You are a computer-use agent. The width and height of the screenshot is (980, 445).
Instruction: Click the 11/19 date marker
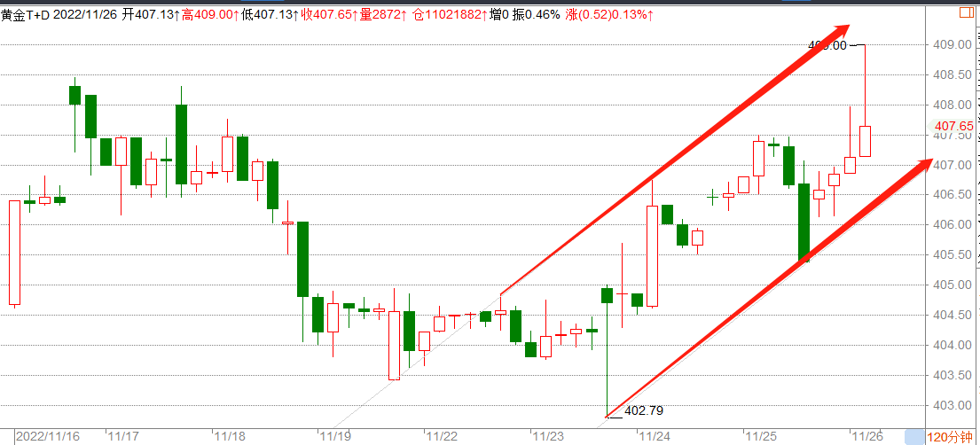pyautogui.click(x=335, y=435)
